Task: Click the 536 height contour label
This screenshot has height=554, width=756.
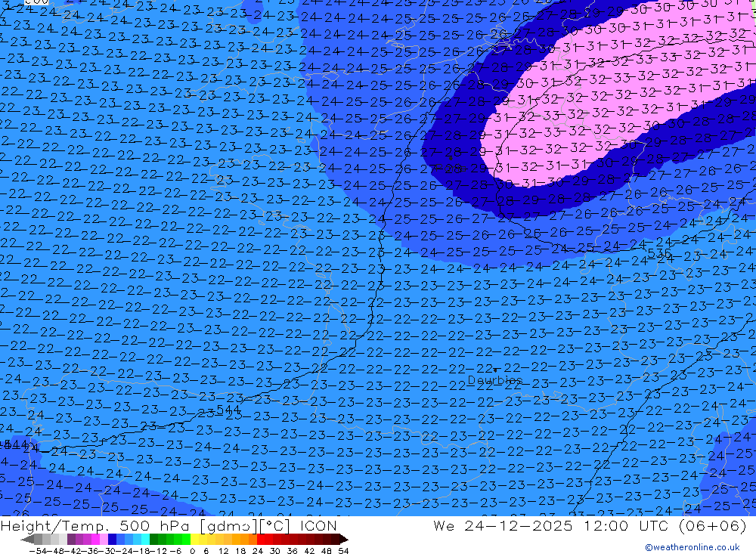Action: click(x=659, y=253)
